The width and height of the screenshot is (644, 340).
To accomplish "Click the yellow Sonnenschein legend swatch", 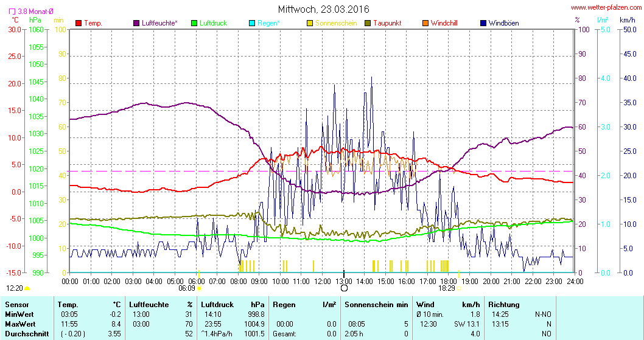I will (310, 23).
